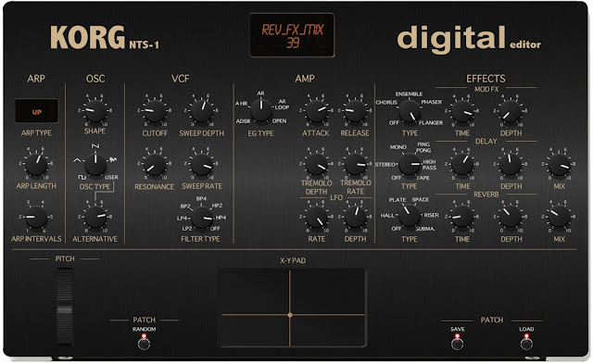Click the FILTER TYPE selector knob
The height and width of the screenshot is (364, 593).
202,218
